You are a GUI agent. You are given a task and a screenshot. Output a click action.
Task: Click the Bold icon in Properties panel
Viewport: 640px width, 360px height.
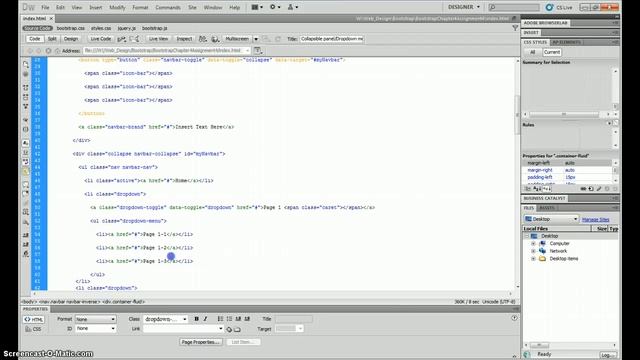click(196, 319)
